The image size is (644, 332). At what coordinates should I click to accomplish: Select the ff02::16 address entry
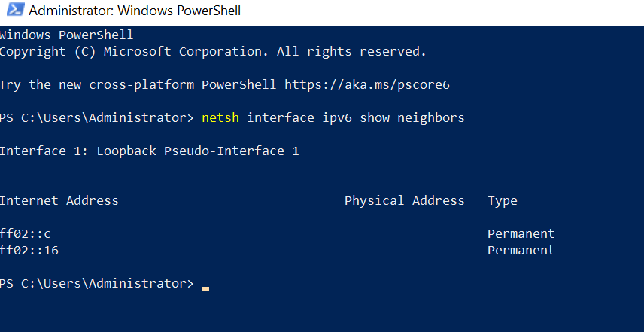[x=29, y=250]
